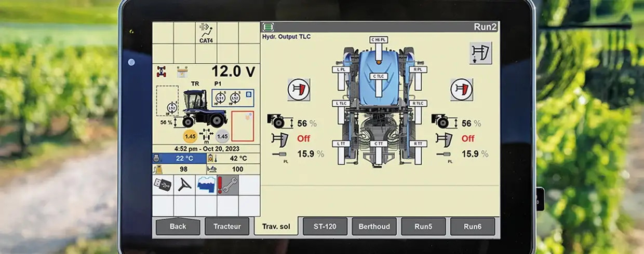Select the Y-shaped hitch icon
Image resolution: width=644 pixels, height=254 pixels.
(x=184, y=185)
